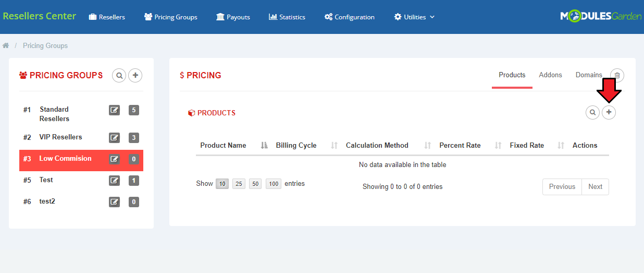Click the home breadcrumb icon
Screen dimensions: 644x273
pos(6,46)
